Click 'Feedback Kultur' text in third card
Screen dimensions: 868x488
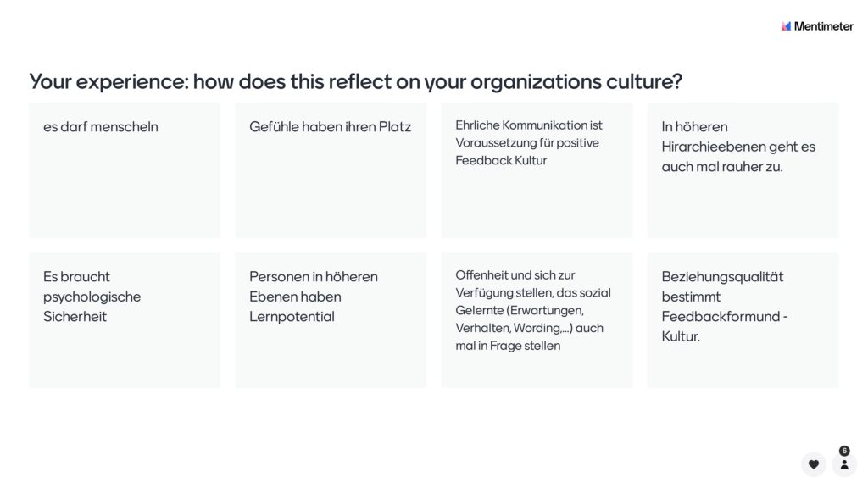501,160
